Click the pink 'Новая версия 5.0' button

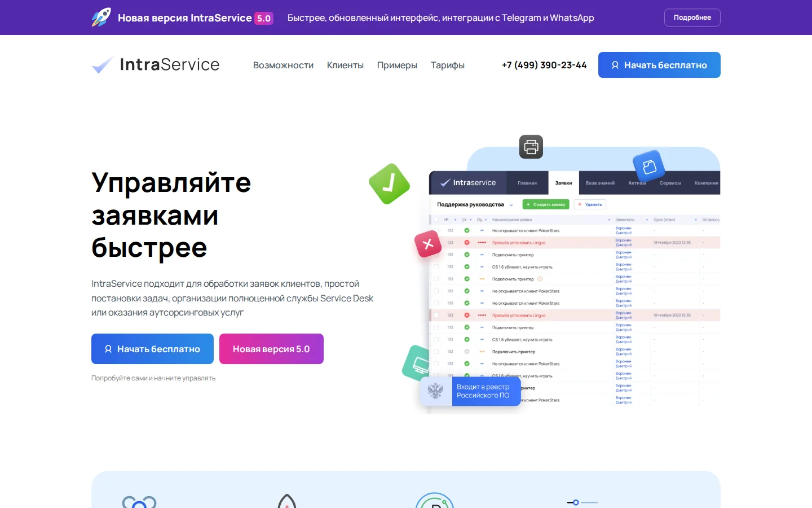[271, 349]
